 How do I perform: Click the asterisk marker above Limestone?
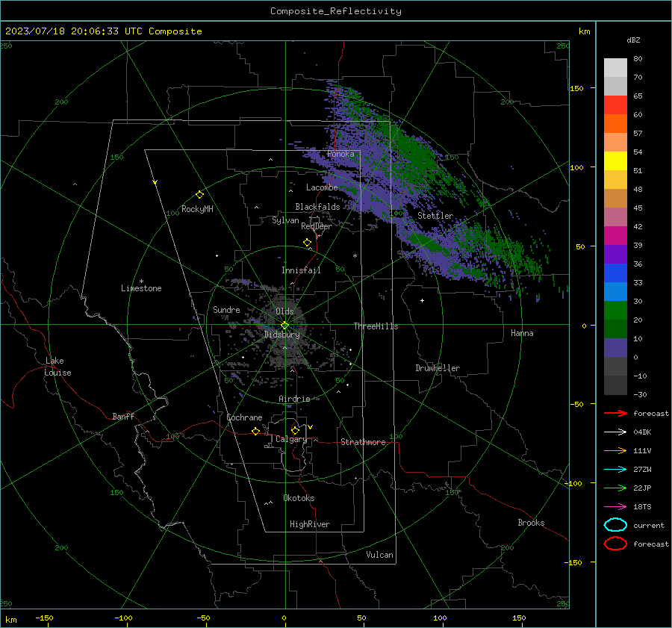[x=141, y=282]
